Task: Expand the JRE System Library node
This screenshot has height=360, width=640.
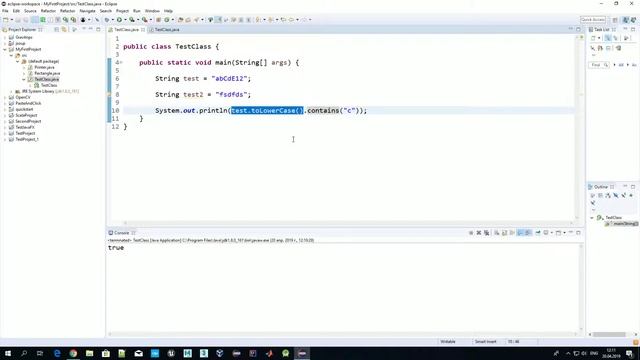Action: point(11,91)
